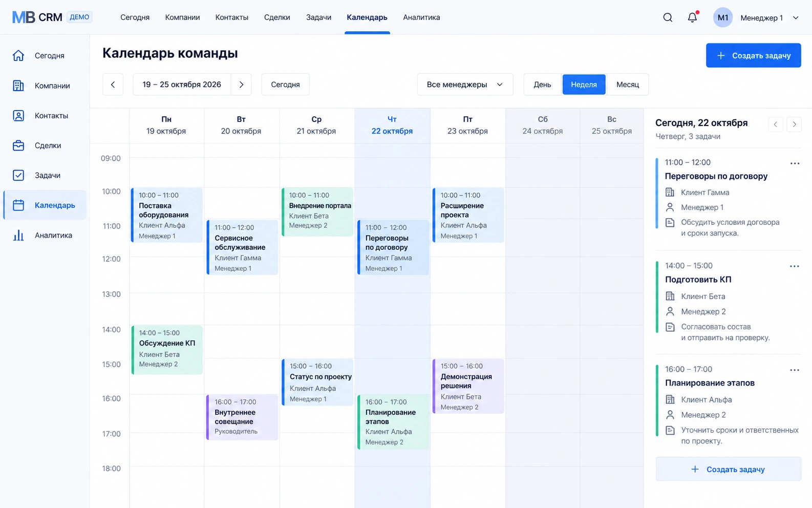Open the Поставка оборудования event on Monday
Image resolution: width=812 pixels, height=508 pixels.
click(x=167, y=215)
